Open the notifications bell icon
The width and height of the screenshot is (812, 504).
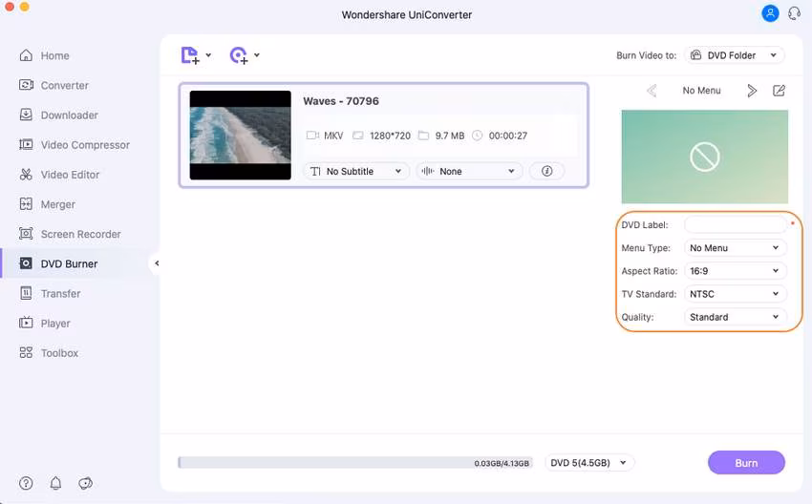tap(55, 483)
